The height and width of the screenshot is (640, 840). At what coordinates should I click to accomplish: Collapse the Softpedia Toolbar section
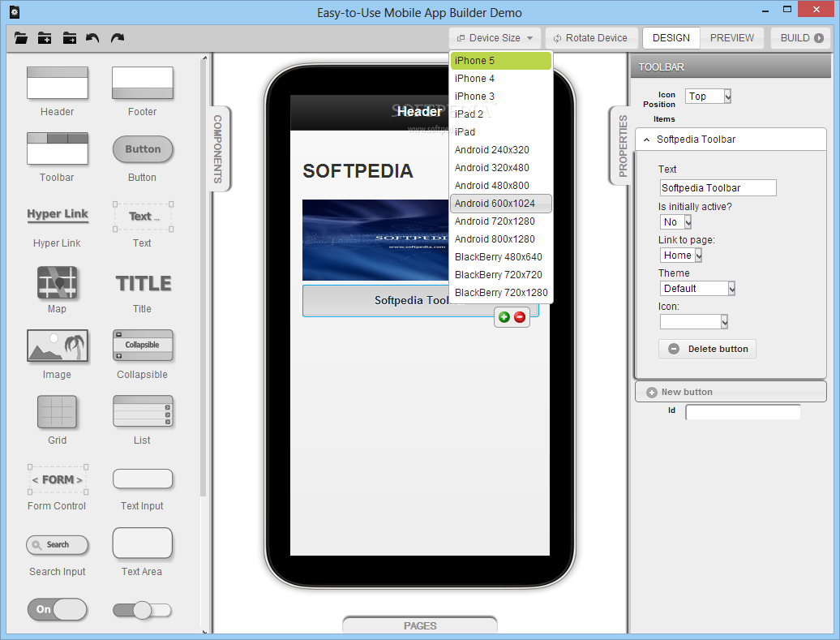point(646,140)
